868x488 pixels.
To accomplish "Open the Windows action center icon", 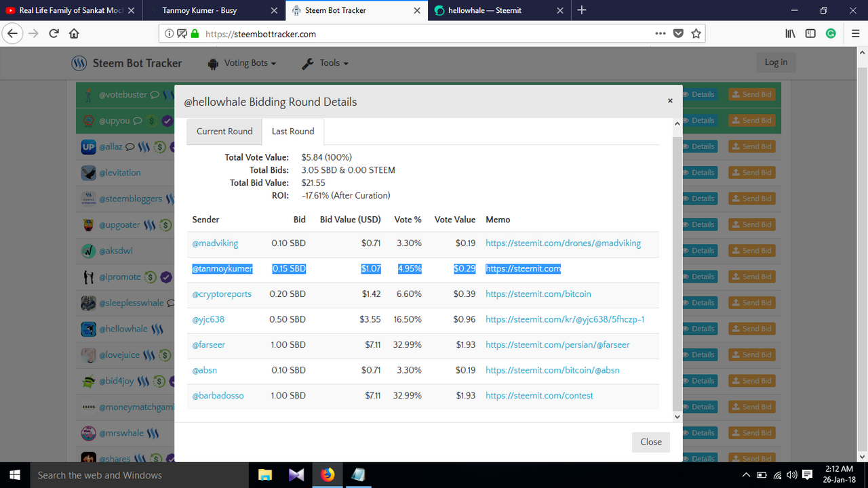I will click(808, 475).
